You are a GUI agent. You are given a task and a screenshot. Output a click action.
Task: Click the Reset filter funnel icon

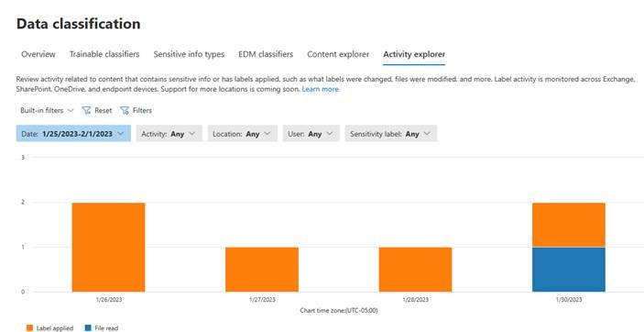[x=86, y=110]
